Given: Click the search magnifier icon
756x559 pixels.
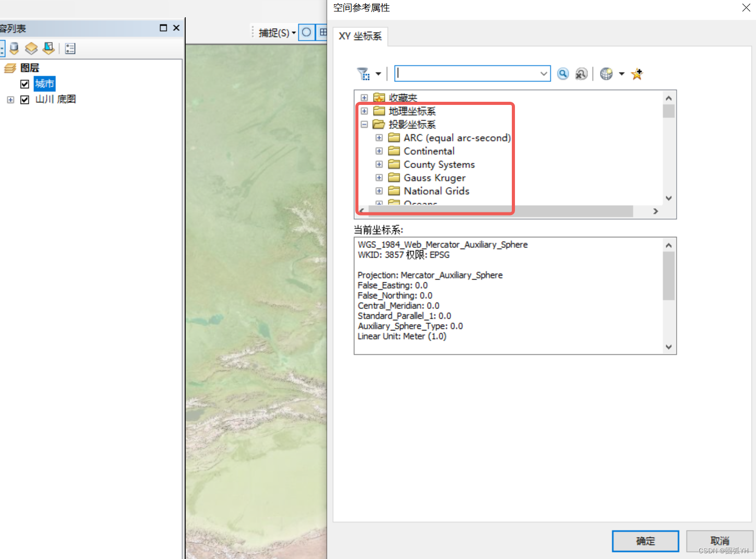Looking at the screenshot, I should pyautogui.click(x=562, y=74).
